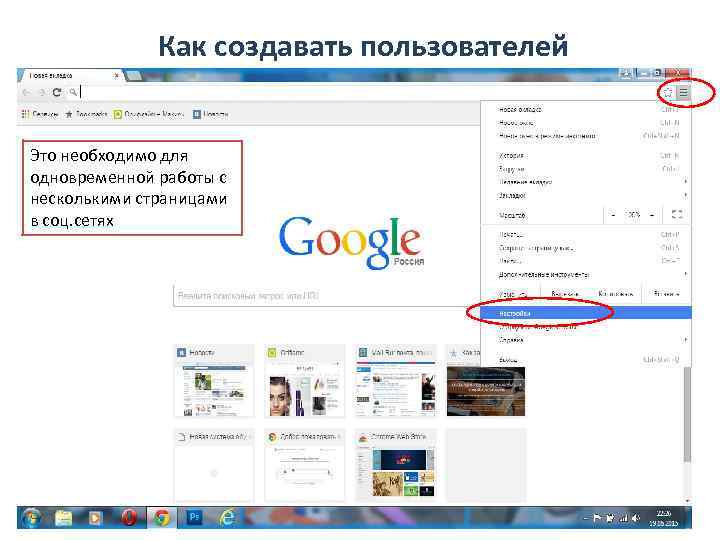
Task: Open the VK Новости bookmark
Action: 210,114
